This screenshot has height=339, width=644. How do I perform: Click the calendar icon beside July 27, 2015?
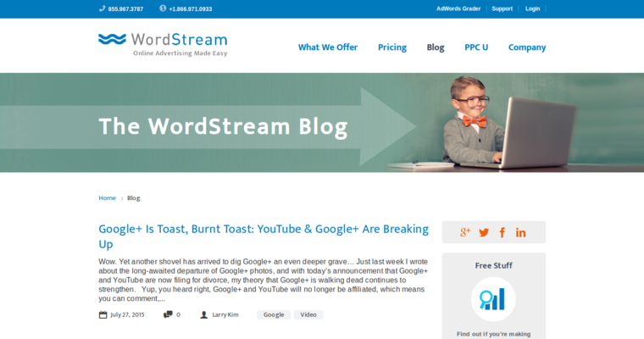click(103, 314)
